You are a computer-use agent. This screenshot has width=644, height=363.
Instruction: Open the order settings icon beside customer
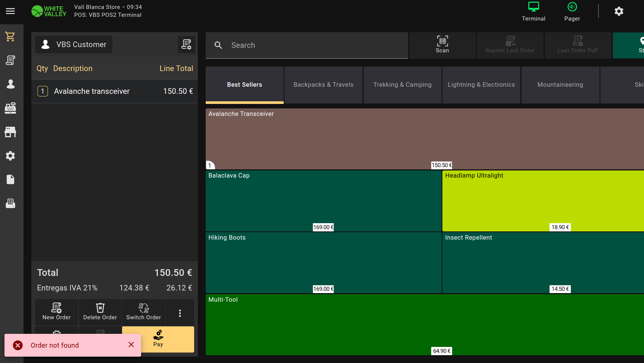point(186,44)
